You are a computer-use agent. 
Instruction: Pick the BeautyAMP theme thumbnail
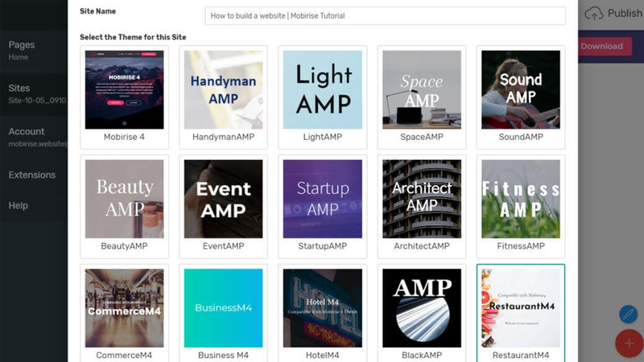tap(124, 199)
